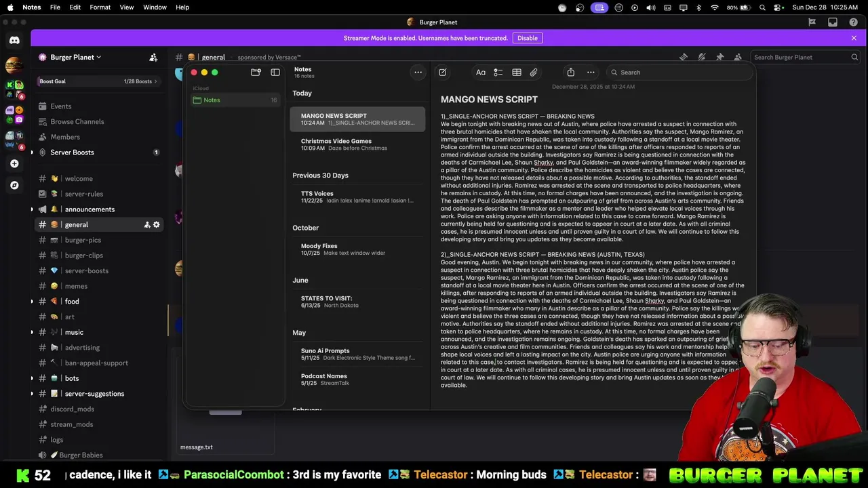
Task: Select the MANGO NEWS SCRIPT note
Action: coord(357,119)
